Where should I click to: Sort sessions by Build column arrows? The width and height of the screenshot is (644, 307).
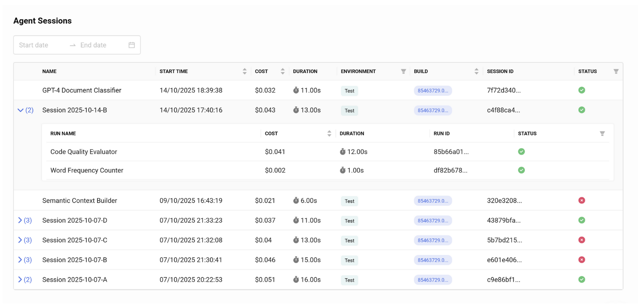click(x=476, y=71)
